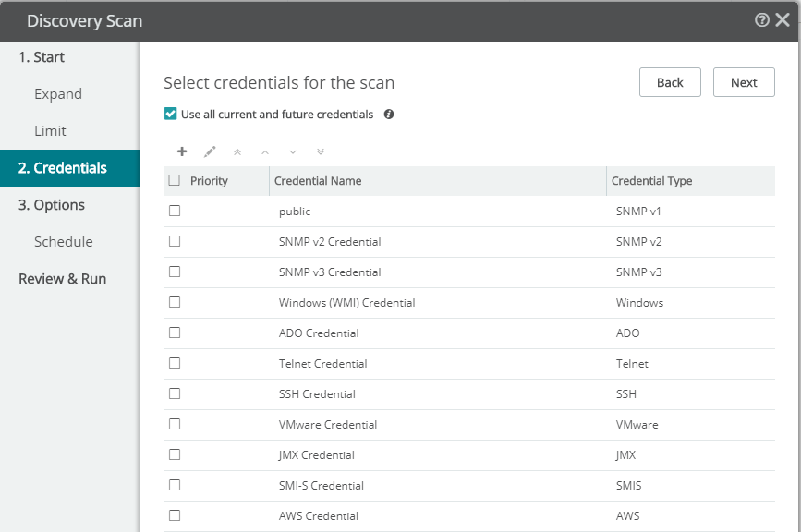Click info icon beside Use all credentials

[389, 115]
